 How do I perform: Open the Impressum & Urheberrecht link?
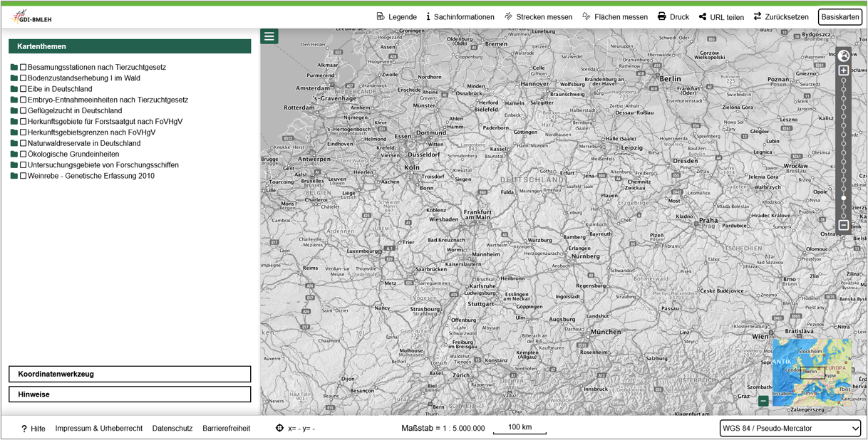coord(98,428)
